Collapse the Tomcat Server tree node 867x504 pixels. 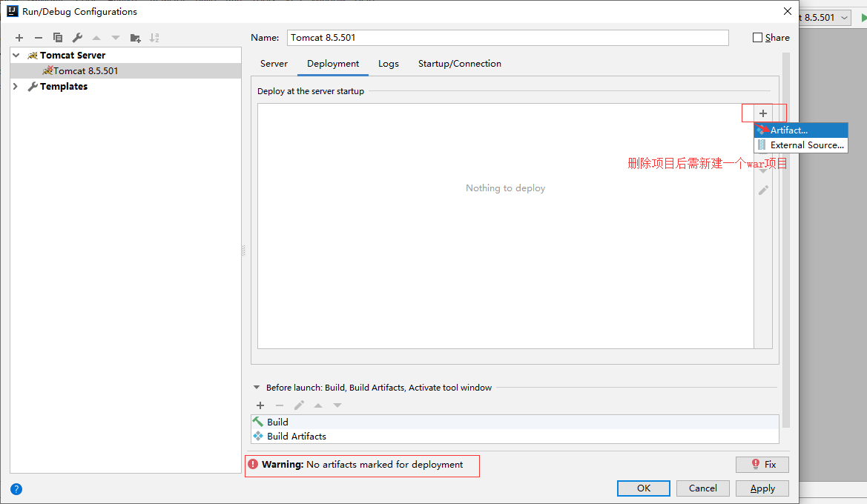click(x=16, y=55)
